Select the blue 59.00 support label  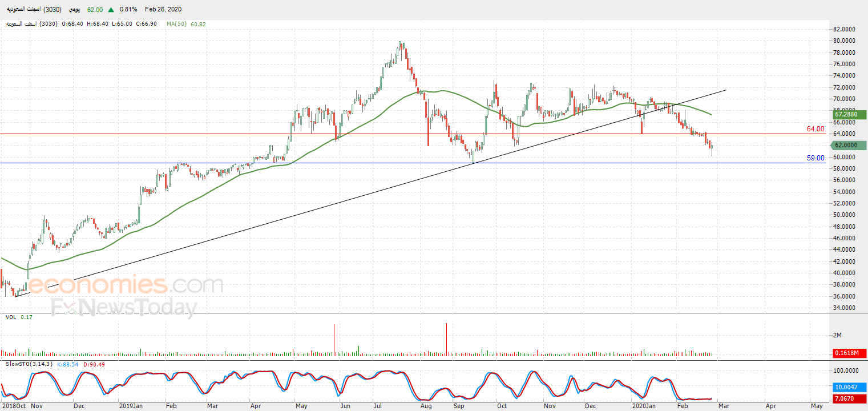coord(815,158)
